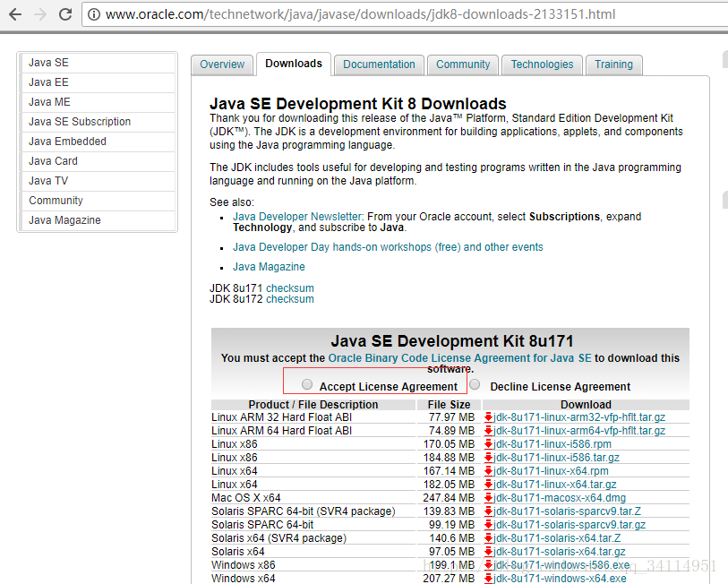
Task: Select Decline License Agreement radio button
Action: click(475, 384)
